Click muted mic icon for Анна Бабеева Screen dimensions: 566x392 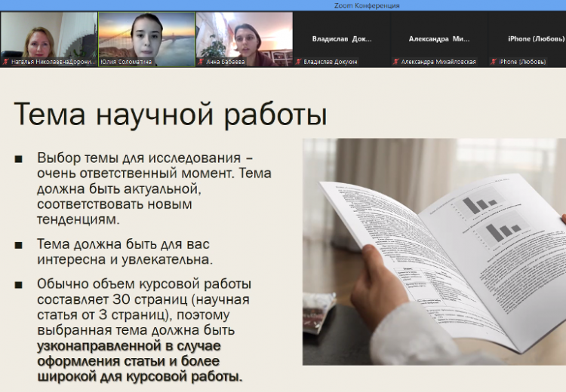point(201,62)
